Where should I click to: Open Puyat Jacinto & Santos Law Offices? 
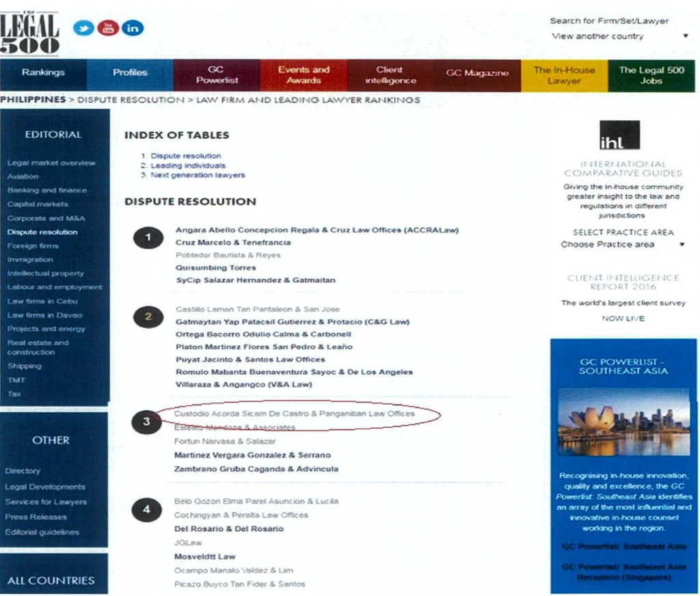tap(250, 360)
